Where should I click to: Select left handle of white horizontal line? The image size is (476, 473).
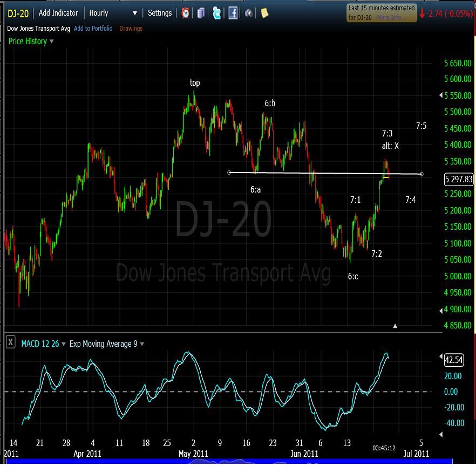click(x=229, y=173)
